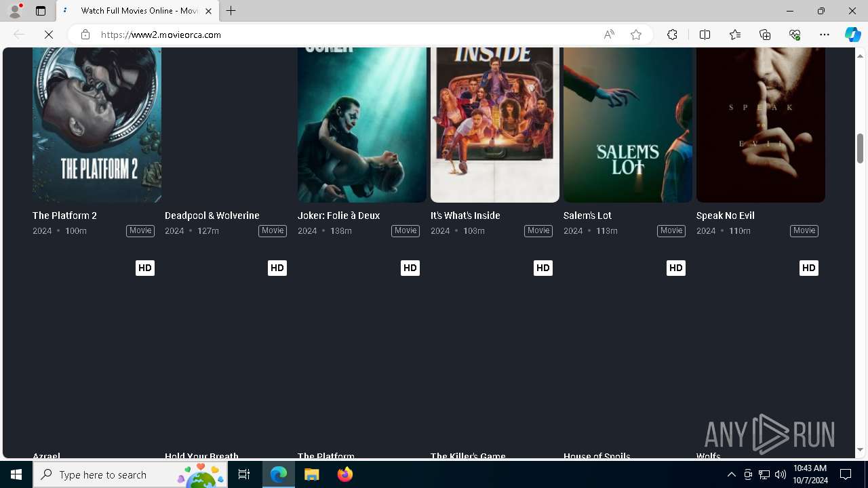Viewport: 868px width, 488px height.
Task: Click the browser profile icon
Action: pos(15,11)
